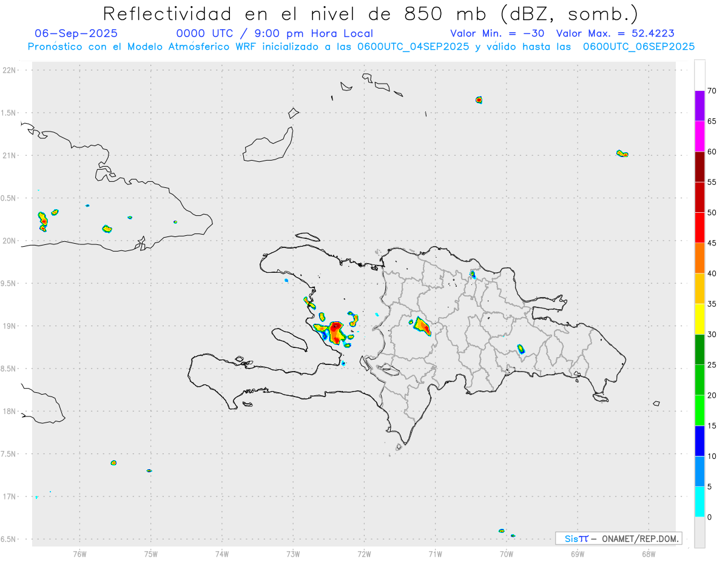Pick the dark blue 10-15 dBZ color segment

(699, 441)
